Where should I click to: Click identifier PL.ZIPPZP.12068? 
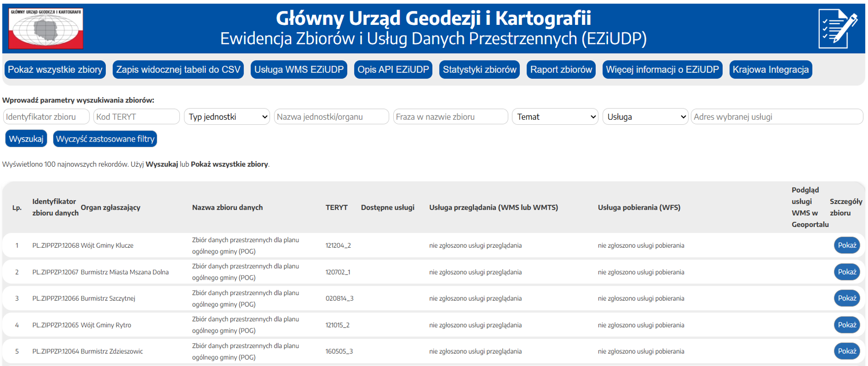point(56,245)
